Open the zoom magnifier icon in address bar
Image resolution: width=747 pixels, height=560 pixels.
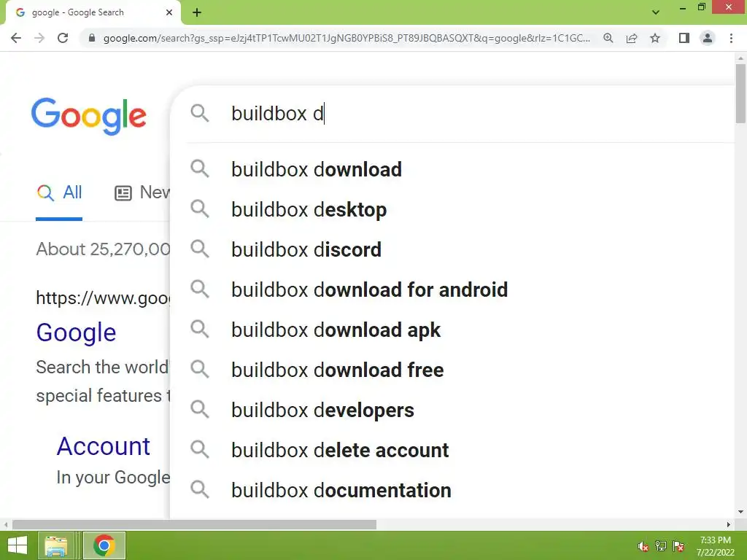point(608,38)
